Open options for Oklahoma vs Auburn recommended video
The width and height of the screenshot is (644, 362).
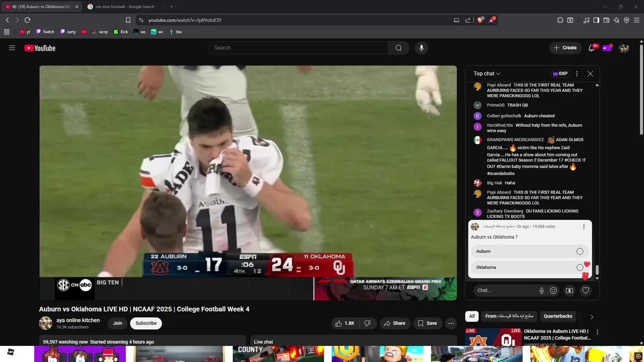(x=597, y=332)
